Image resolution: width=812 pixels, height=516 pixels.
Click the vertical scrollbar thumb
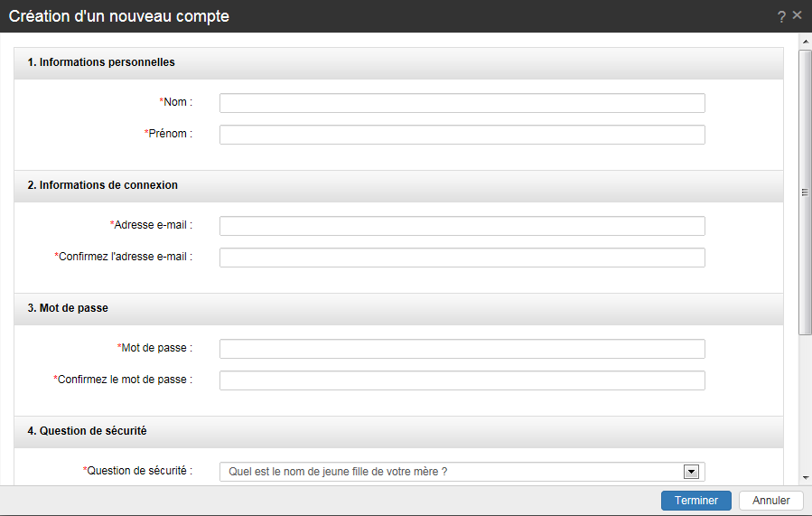[x=805, y=192]
